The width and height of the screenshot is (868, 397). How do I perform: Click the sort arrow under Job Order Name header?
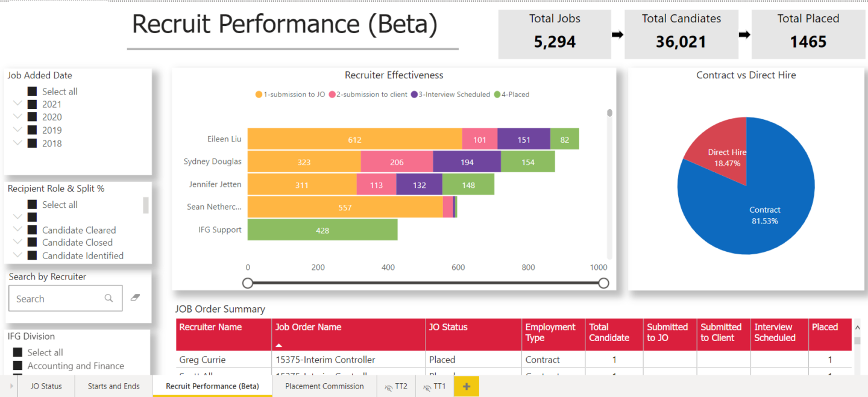(279, 345)
